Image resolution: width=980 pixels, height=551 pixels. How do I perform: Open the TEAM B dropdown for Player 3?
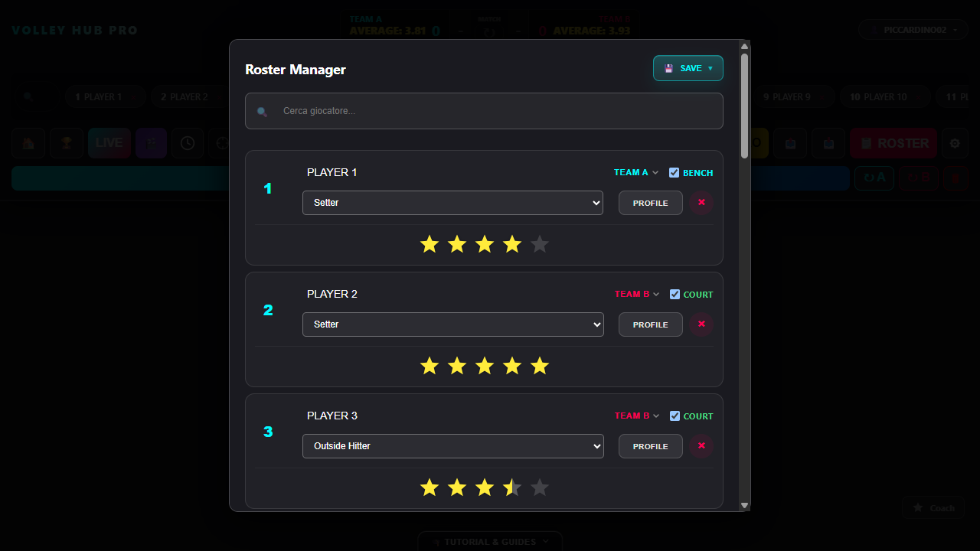pyautogui.click(x=637, y=416)
